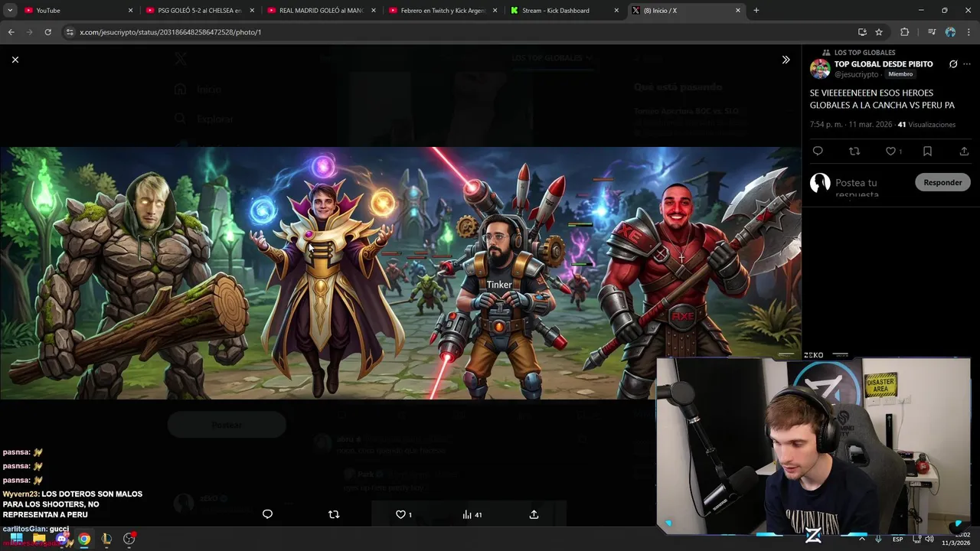Click the '41 Visualizaciones' count

pyautogui.click(x=926, y=125)
